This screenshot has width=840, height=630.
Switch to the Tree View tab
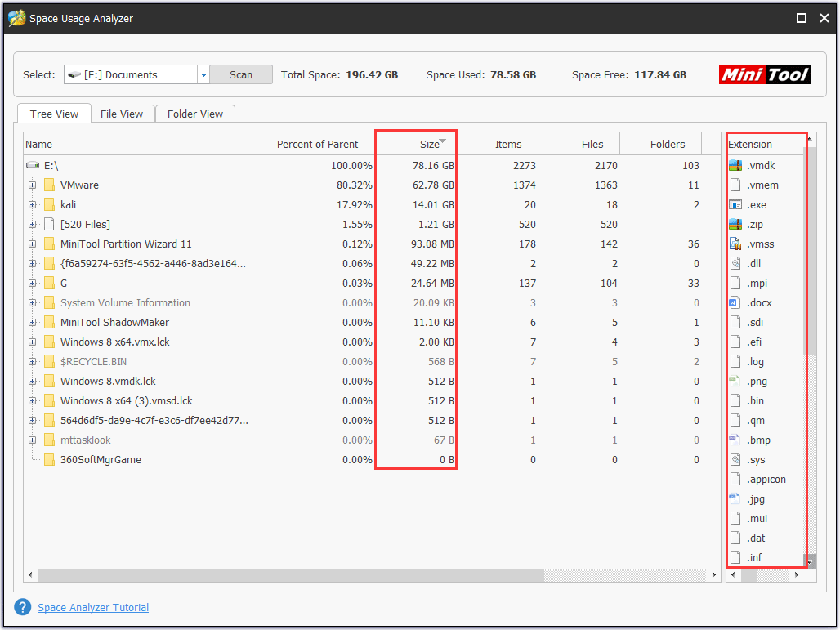[54, 114]
